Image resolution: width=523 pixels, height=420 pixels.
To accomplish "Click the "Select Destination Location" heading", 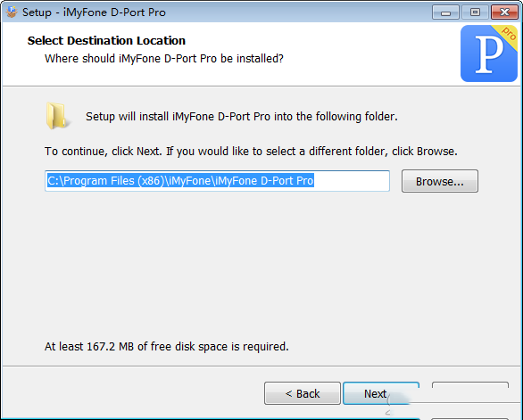I will coord(106,41).
